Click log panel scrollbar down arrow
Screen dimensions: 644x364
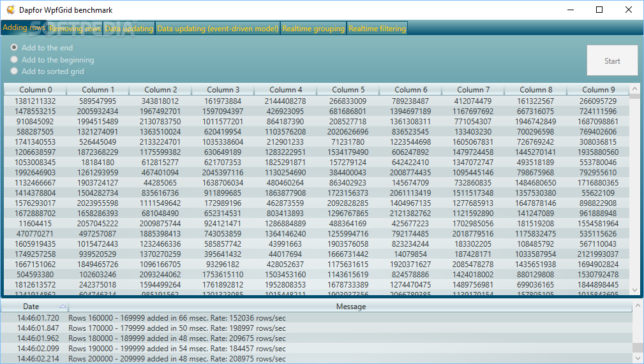(638, 359)
